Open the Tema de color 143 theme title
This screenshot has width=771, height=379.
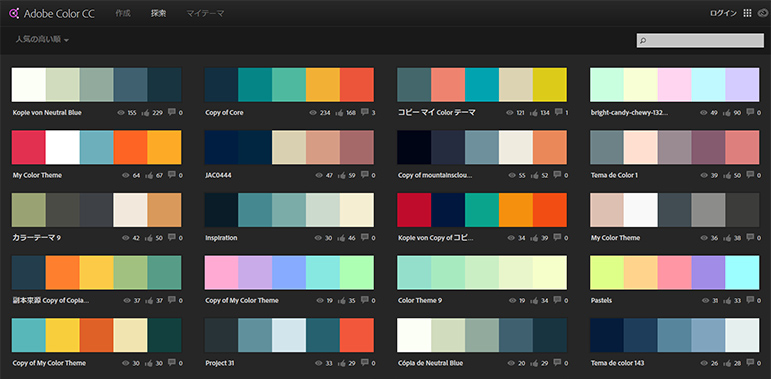click(x=617, y=363)
